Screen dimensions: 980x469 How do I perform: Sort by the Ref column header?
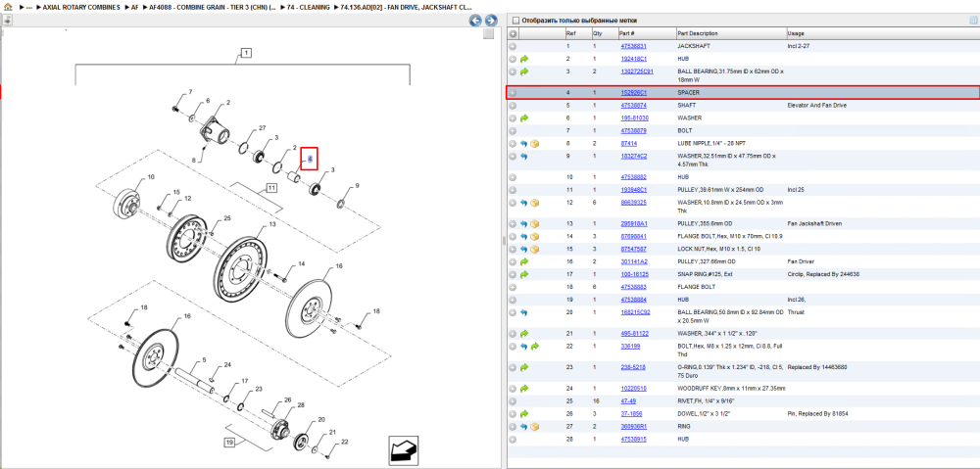(577, 33)
